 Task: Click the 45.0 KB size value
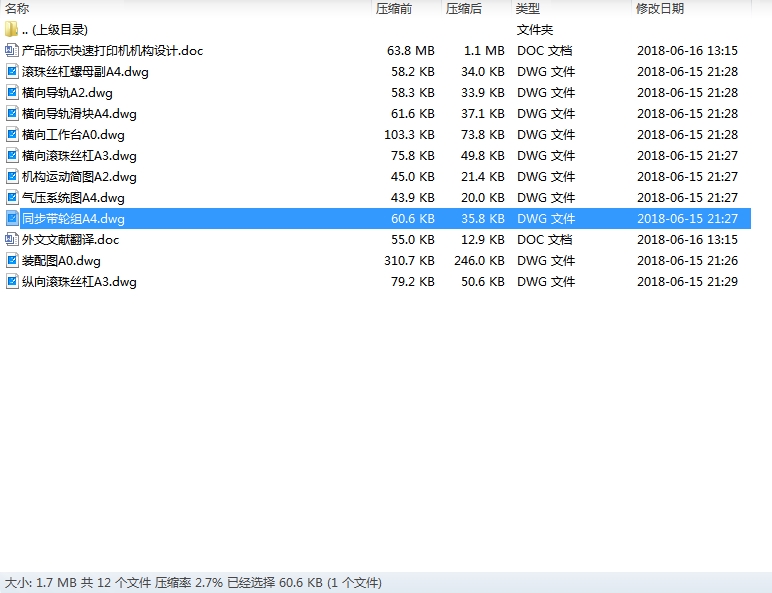413,177
